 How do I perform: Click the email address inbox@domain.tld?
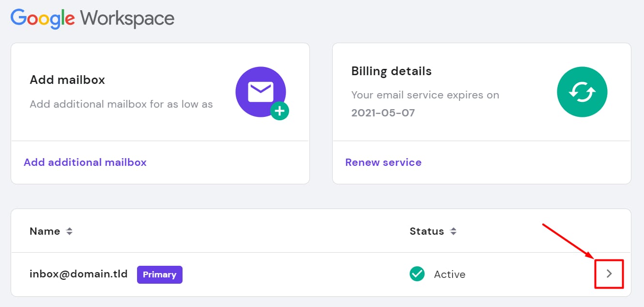[x=78, y=274]
